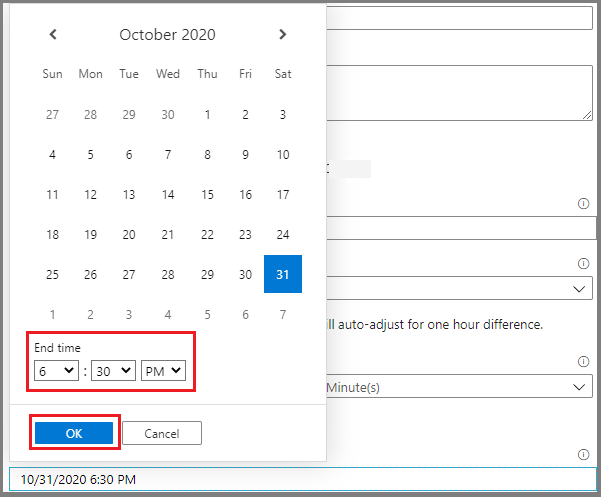
Task: Click OK to confirm the date
Action: [x=74, y=433]
